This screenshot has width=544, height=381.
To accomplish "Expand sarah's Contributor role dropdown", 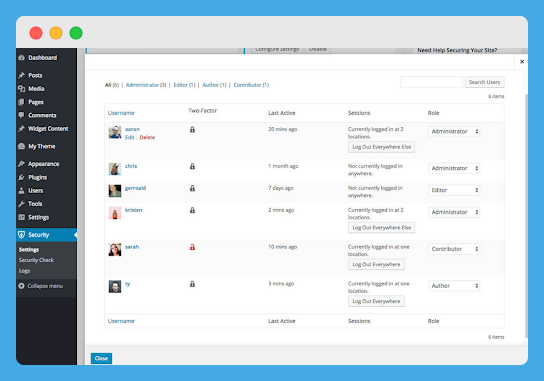I will (x=454, y=249).
